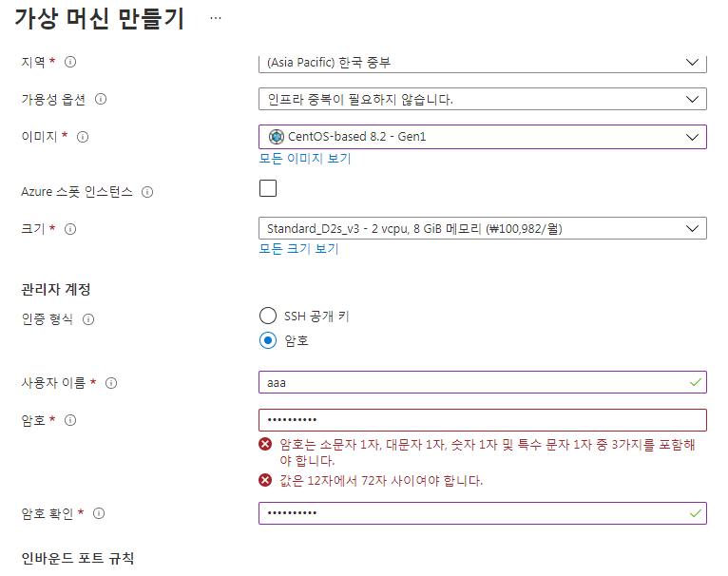Click the 사용자 이름 field containing aaa
Viewport: 728px width, 576px height.
(483, 382)
